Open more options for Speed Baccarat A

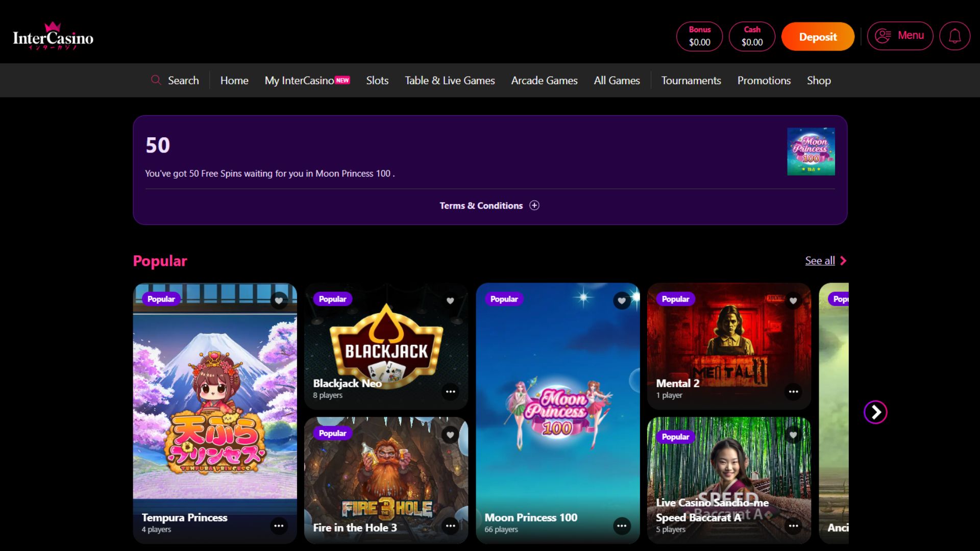point(793,525)
